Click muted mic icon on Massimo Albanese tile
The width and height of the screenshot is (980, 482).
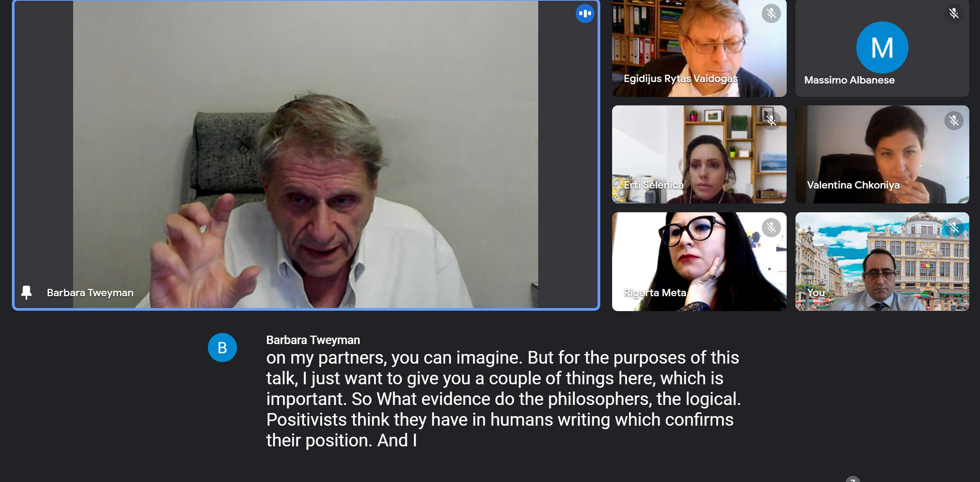click(954, 13)
